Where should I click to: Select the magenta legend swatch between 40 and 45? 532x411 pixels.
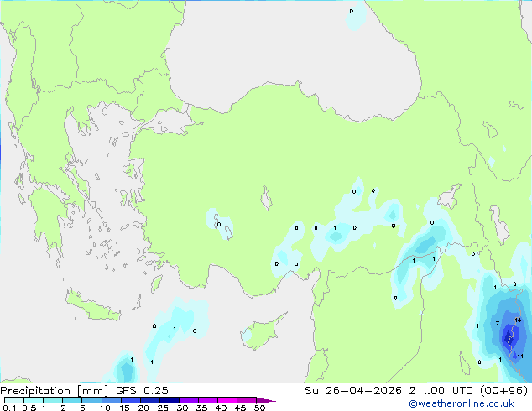(x=227, y=400)
